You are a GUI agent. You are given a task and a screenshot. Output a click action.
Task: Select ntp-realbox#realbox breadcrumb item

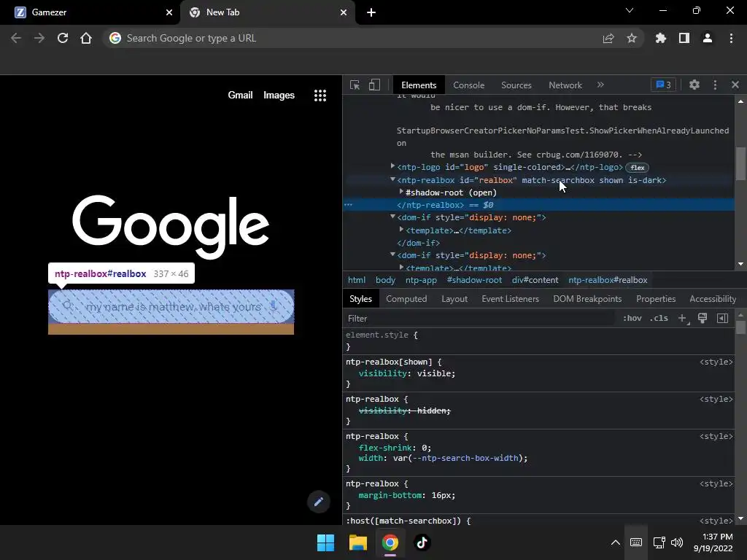[x=608, y=280]
